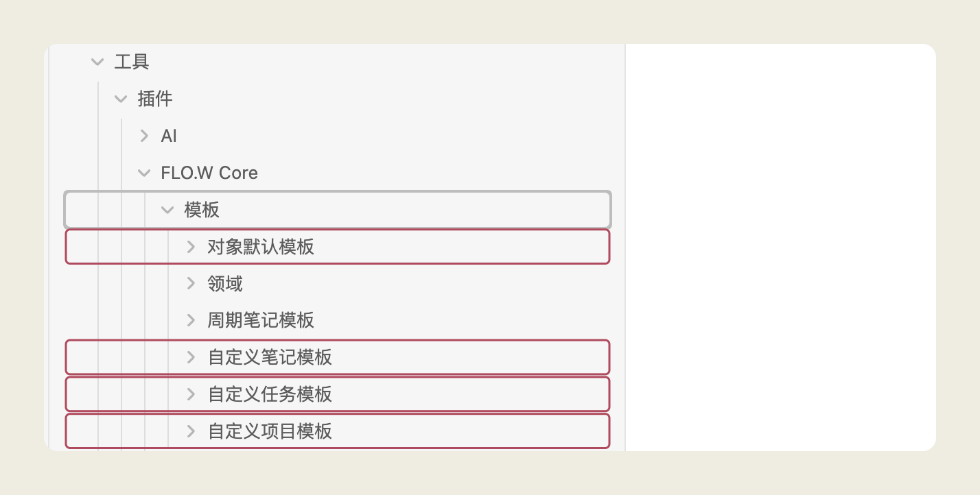Image resolution: width=980 pixels, height=495 pixels.
Task: Select the 工具 folder label
Action: 132,62
